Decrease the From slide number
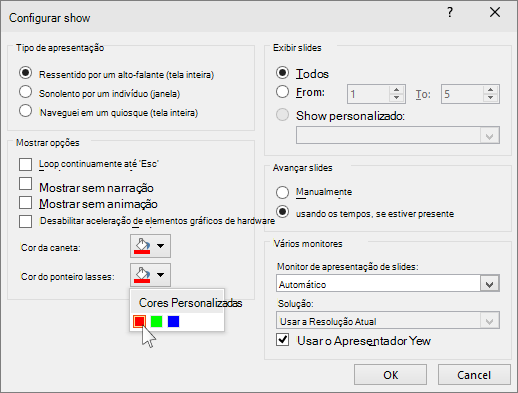The height and width of the screenshot is (393, 518). (397, 98)
